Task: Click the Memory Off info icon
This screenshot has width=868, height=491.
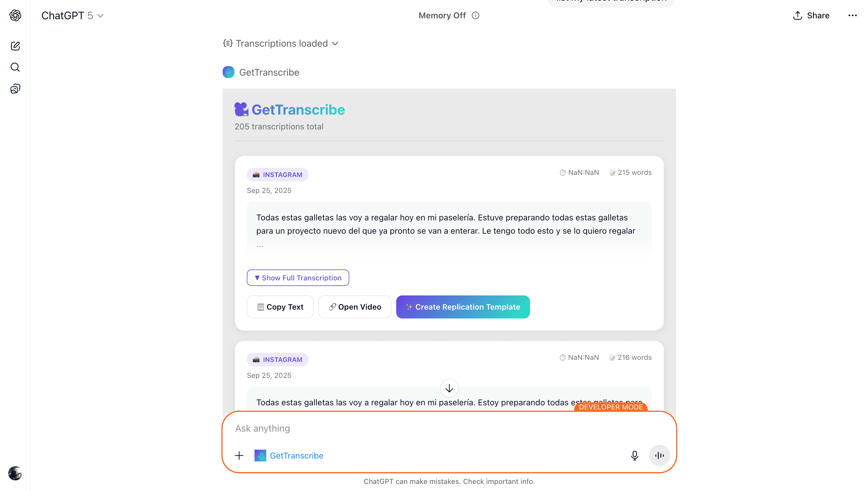Action: pos(475,16)
